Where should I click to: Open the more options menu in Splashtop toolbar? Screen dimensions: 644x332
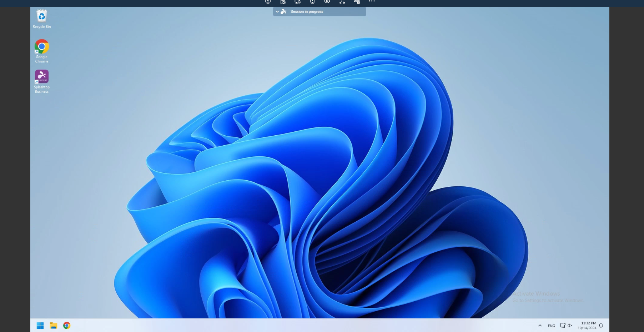372,2
